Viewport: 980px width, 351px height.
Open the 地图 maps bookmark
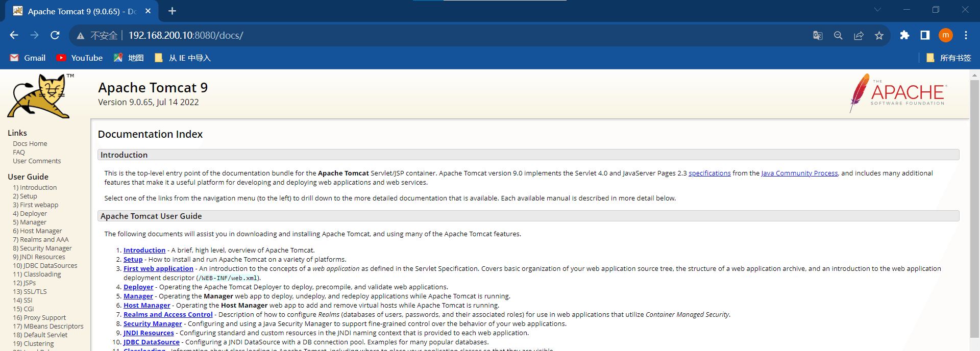tap(129, 58)
